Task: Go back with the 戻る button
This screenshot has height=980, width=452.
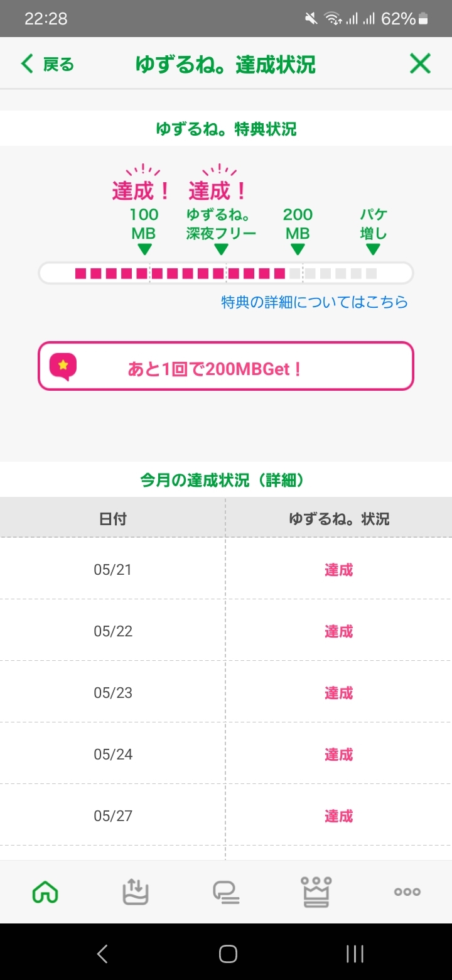Action: click(48, 64)
